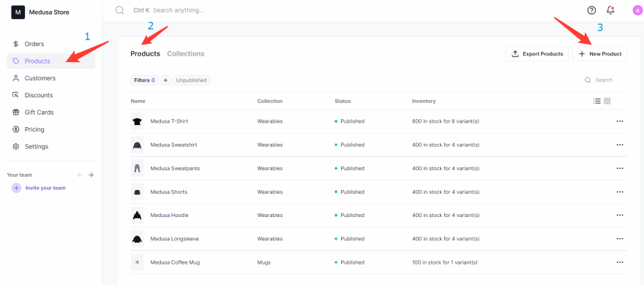
Task: Click the New Product button
Action: pyautogui.click(x=599, y=54)
